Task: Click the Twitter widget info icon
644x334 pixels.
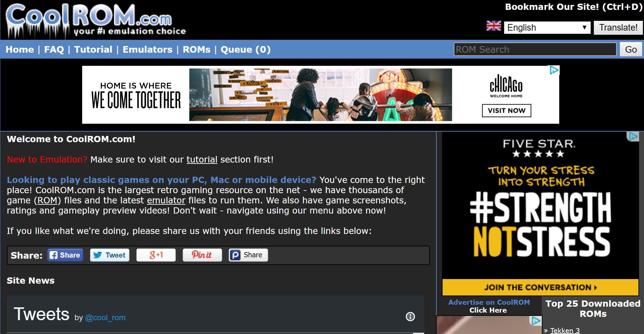Action: point(410,317)
